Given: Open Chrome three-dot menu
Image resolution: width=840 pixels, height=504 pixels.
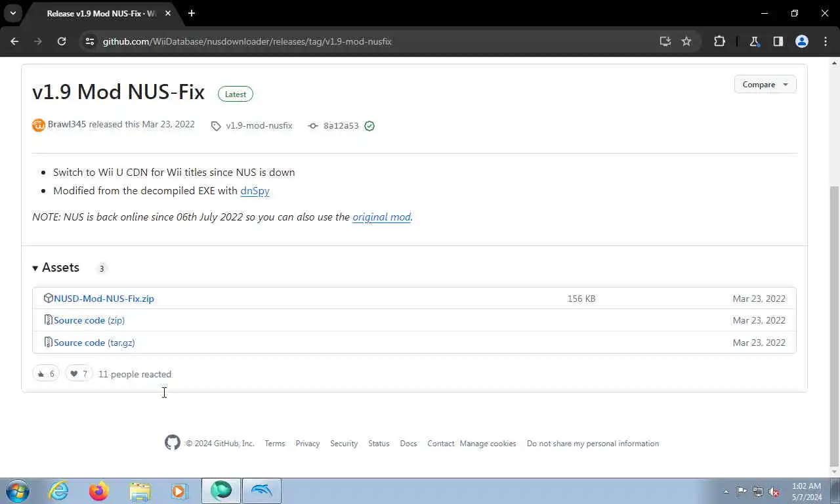Looking at the screenshot, I should (x=825, y=41).
